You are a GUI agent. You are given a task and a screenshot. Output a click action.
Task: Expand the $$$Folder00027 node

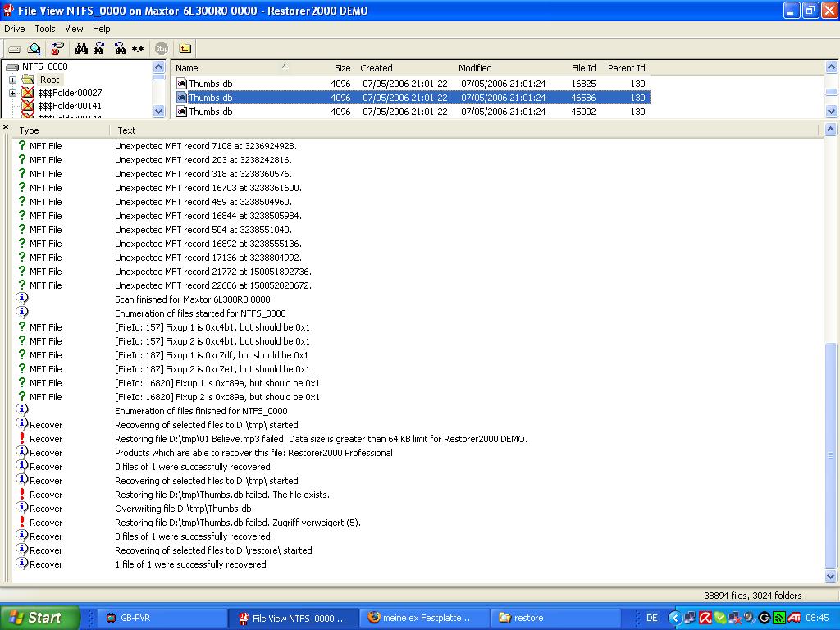tap(12, 94)
